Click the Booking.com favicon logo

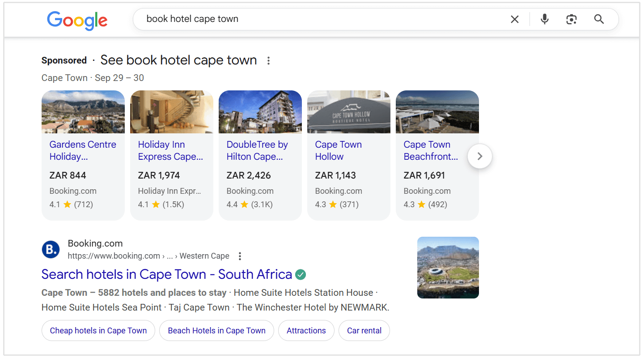pos(51,250)
